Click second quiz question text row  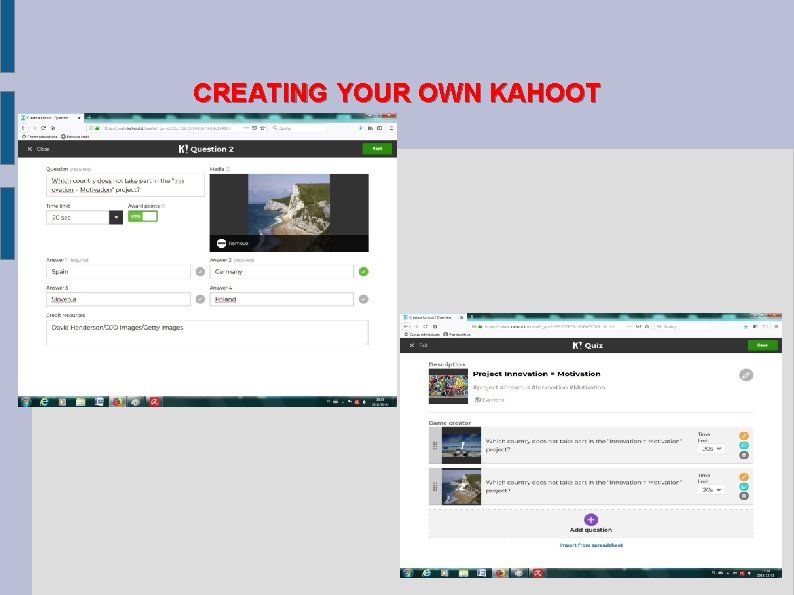click(583, 487)
